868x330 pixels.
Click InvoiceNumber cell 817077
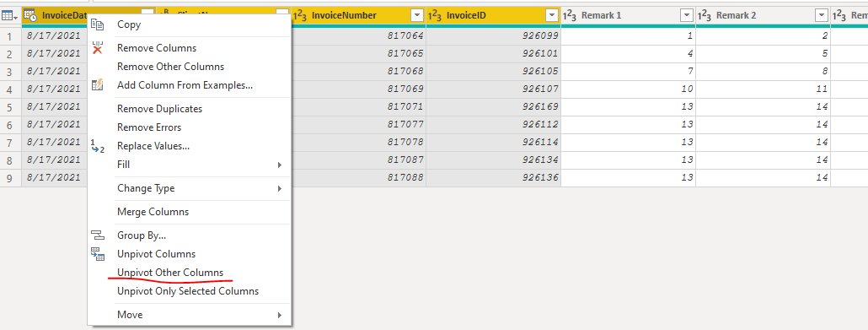coord(358,125)
